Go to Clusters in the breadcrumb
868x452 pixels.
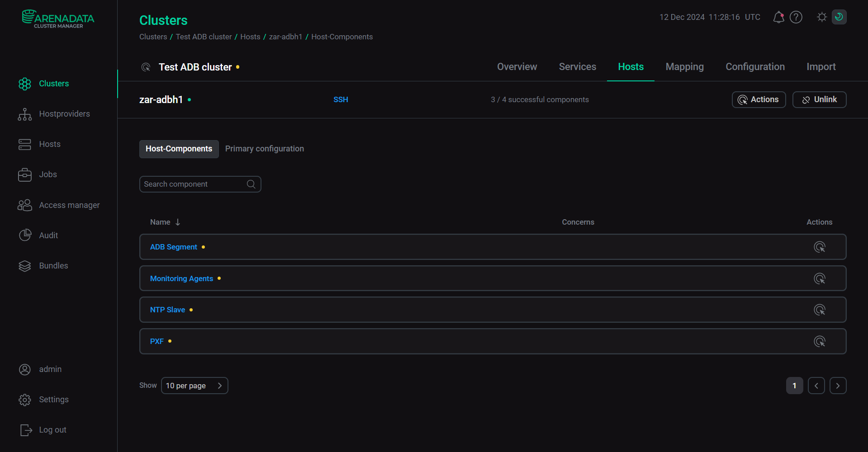click(x=153, y=37)
